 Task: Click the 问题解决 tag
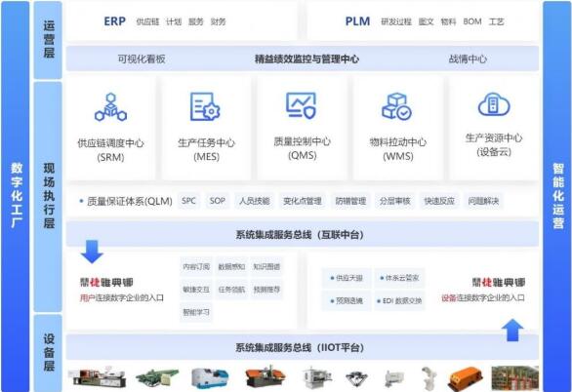point(483,201)
